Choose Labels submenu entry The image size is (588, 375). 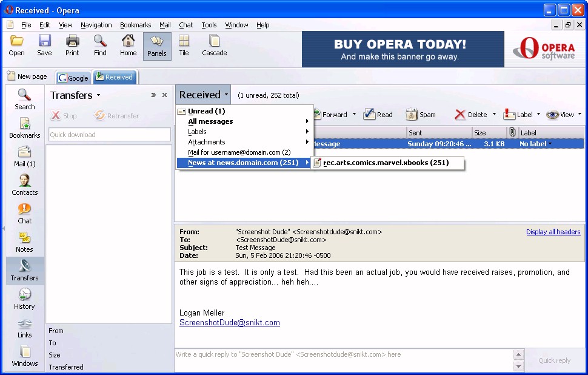(244, 132)
